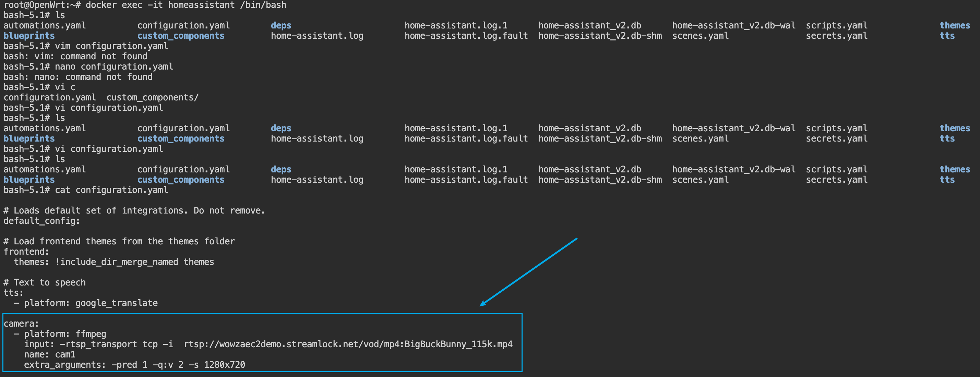
Task: Click the 'cat configuration.yaml' command
Action: tap(111, 190)
